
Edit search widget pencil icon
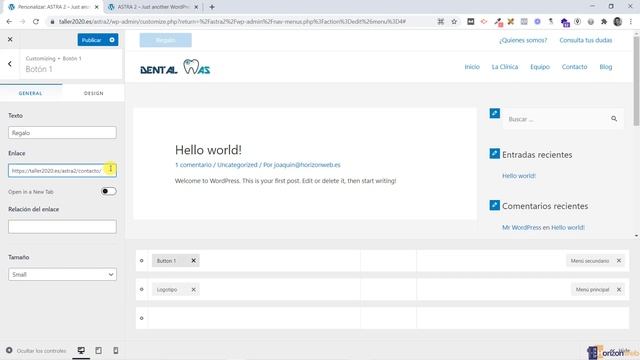(x=495, y=113)
